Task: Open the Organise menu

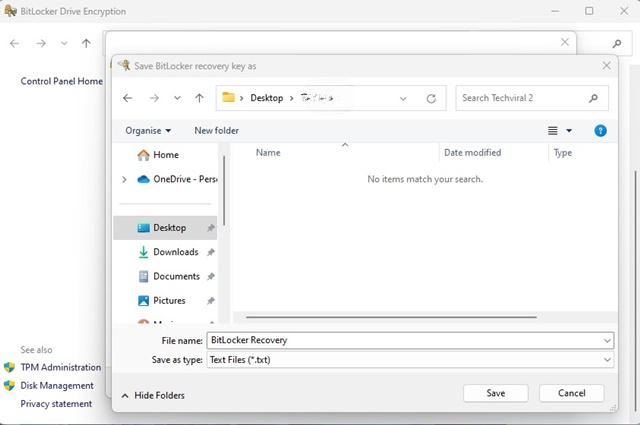Action: click(x=148, y=131)
